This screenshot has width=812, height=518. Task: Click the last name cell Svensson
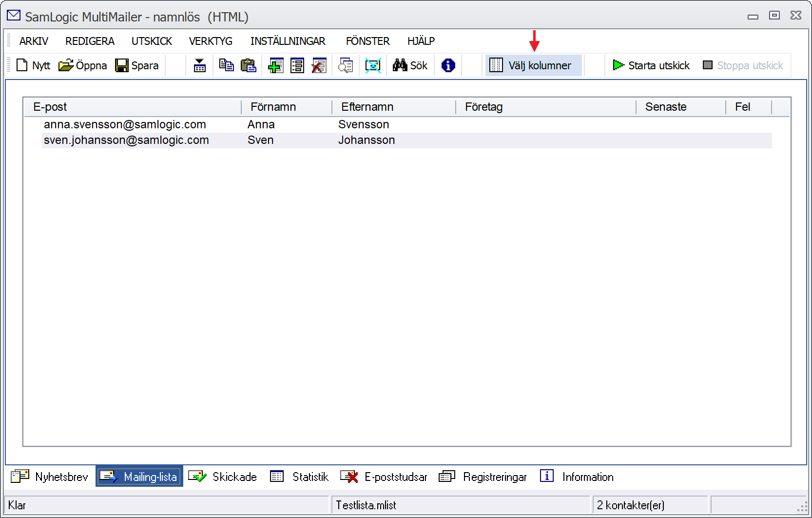tap(364, 124)
